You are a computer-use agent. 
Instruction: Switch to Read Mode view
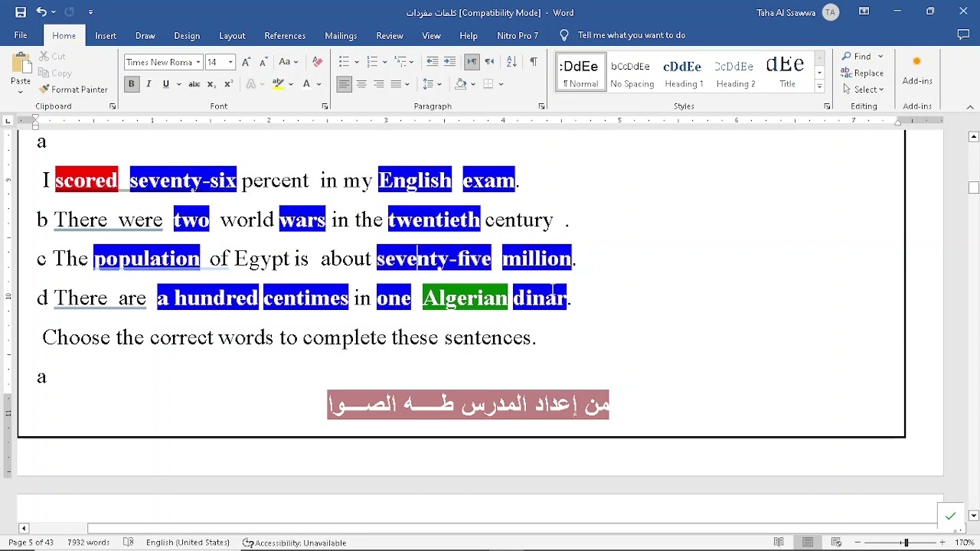pyautogui.click(x=779, y=543)
